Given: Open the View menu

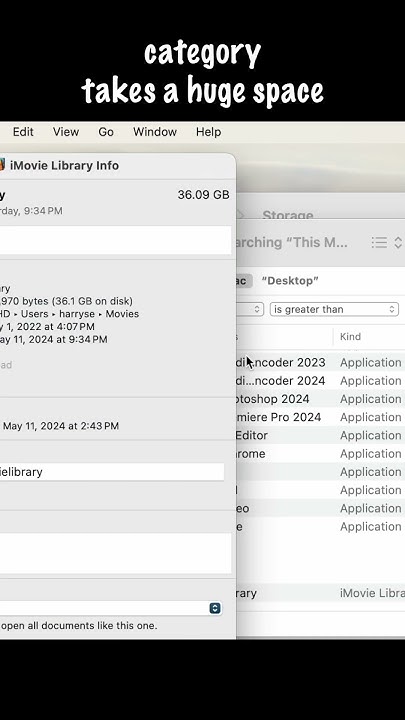Looking at the screenshot, I should [66, 132].
